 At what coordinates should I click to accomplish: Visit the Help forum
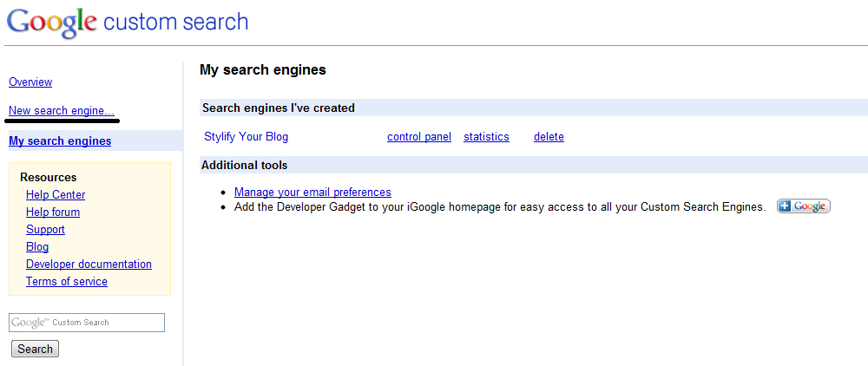(x=53, y=212)
